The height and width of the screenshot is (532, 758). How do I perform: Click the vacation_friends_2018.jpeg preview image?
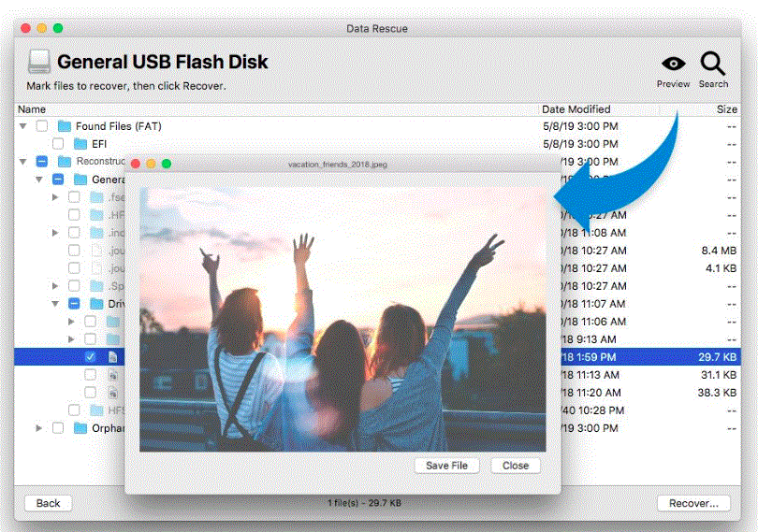[343, 320]
